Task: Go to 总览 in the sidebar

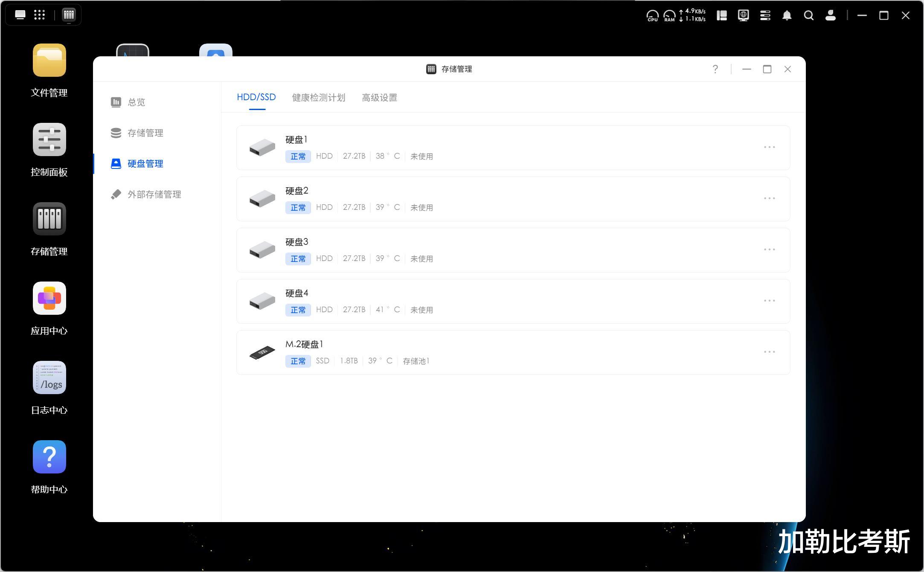Action: (x=136, y=102)
